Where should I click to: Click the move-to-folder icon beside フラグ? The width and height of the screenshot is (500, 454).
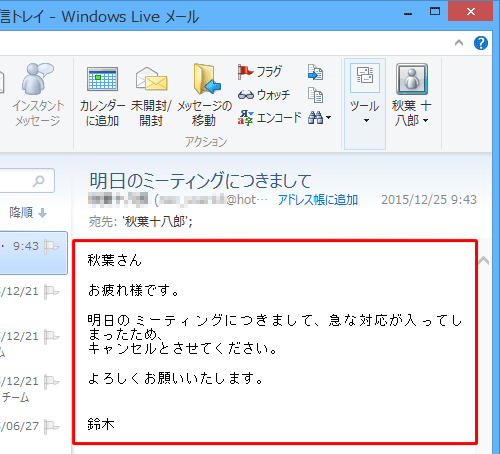[315, 72]
